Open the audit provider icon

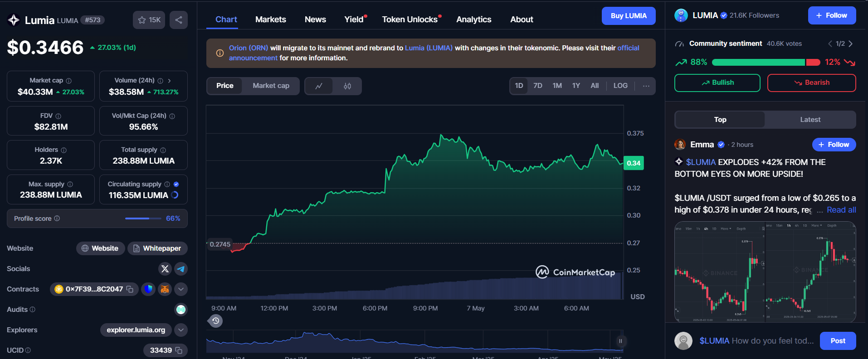[x=181, y=310]
